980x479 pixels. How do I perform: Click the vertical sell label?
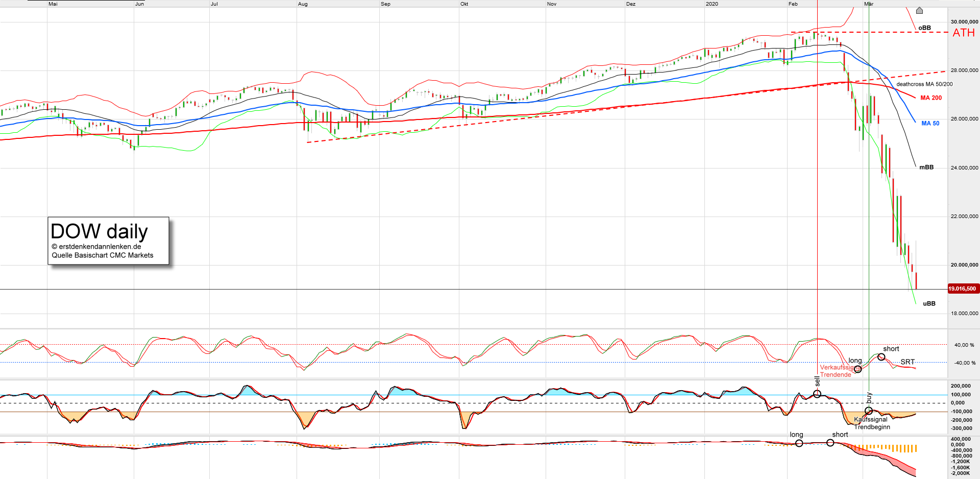click(817, 381)
